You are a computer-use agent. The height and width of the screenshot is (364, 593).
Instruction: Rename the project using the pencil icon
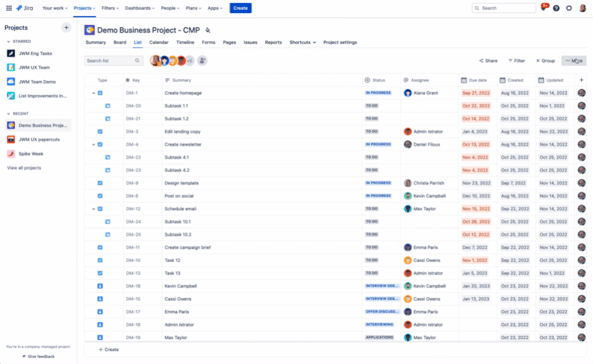(208, 30)
